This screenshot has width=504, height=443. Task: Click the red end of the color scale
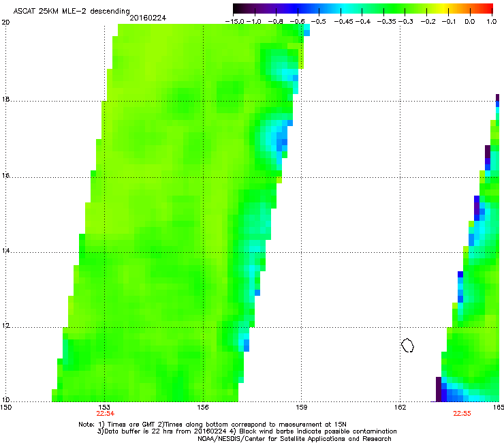click(x=487, y=9)
